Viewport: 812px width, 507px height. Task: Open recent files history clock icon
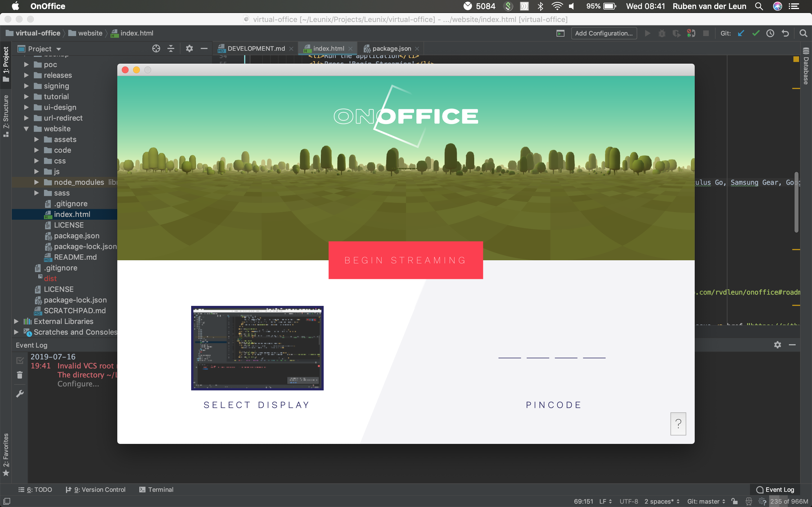tap(770, 33)
